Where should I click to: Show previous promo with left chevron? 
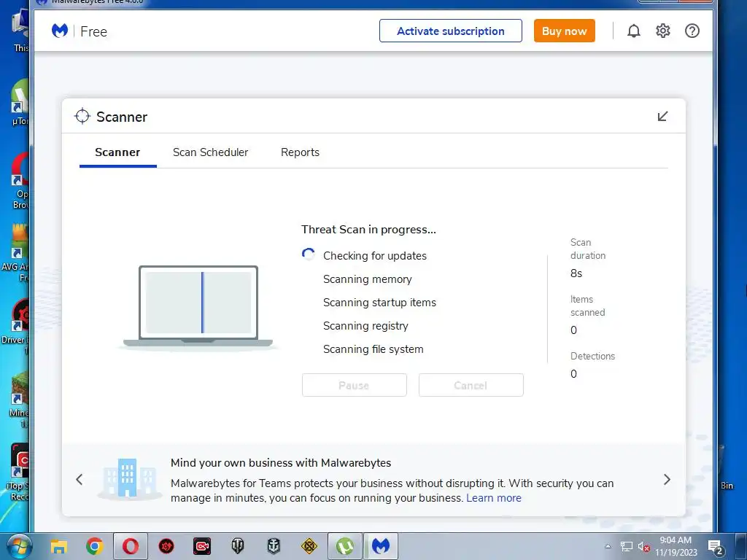(x=80, y=480)
